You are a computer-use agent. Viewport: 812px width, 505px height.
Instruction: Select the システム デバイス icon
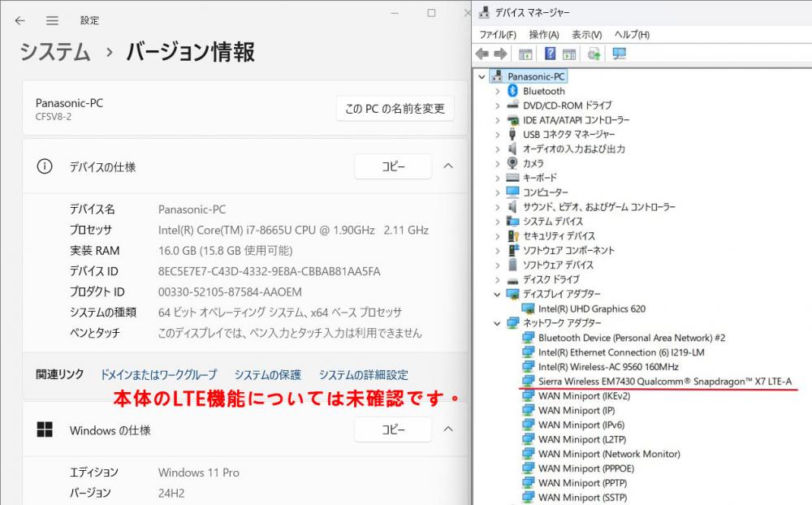(x=512, y=221)
